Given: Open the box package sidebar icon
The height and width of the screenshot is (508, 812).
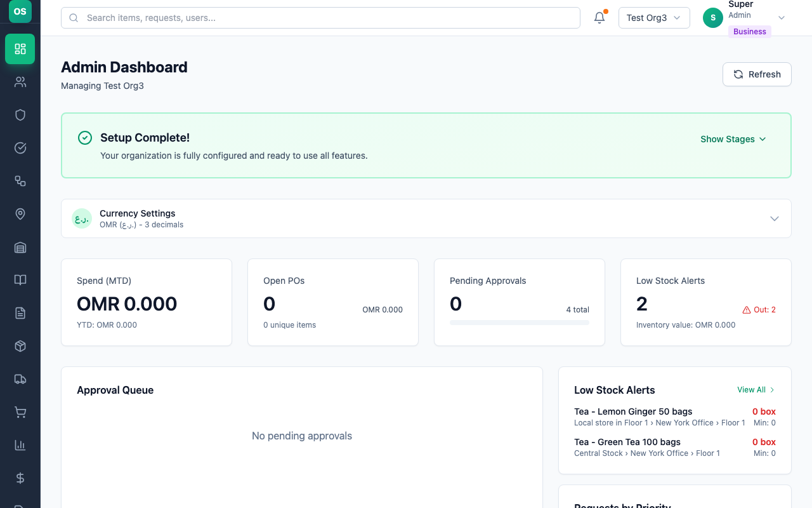Looking at the screenshot, I should coord(20,346).
